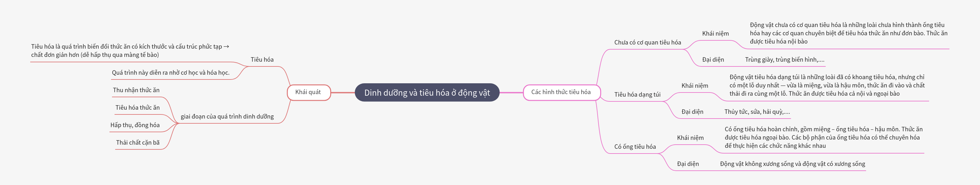
Task: Click 'Động vật không xương sống và động vật có xương sống' node
Action: [x=793, y=164]
